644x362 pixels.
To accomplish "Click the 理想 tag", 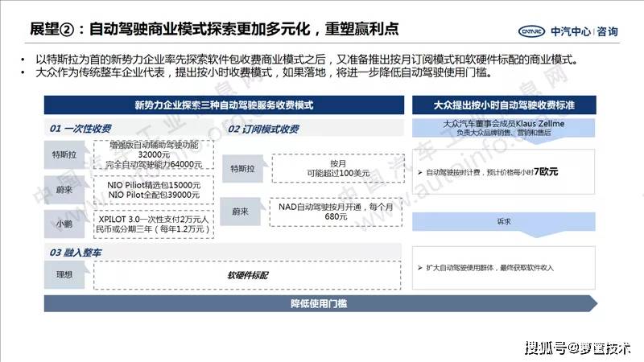I will point(64,274).
